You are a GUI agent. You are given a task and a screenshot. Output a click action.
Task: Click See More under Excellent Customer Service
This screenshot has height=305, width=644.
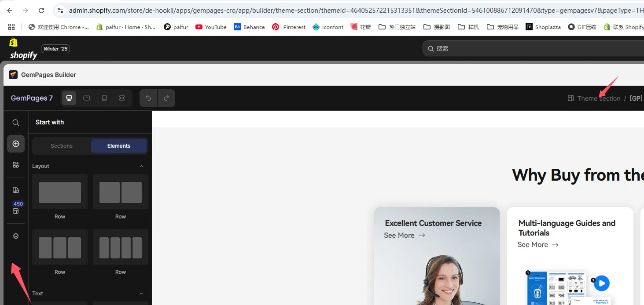click(x=405, y=235)
